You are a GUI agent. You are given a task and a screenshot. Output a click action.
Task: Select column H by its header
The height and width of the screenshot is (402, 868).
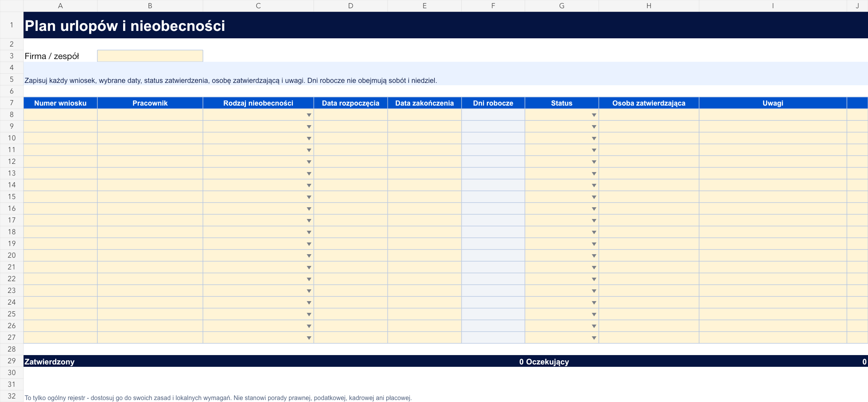coord(649,6)
